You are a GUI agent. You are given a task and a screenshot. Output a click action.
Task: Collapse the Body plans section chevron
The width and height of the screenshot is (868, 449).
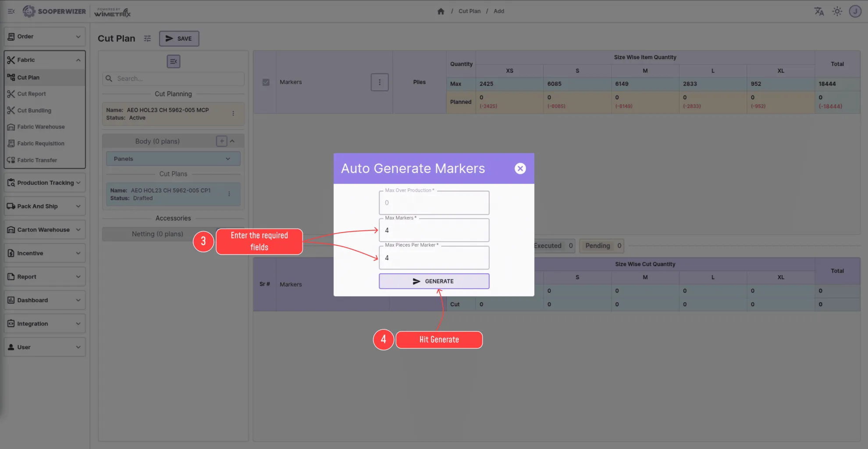coord(232,141)
